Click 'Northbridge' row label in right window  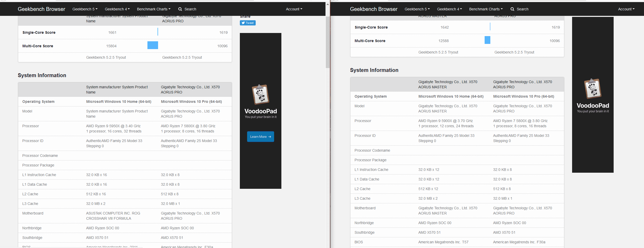(x=364, y=223)
